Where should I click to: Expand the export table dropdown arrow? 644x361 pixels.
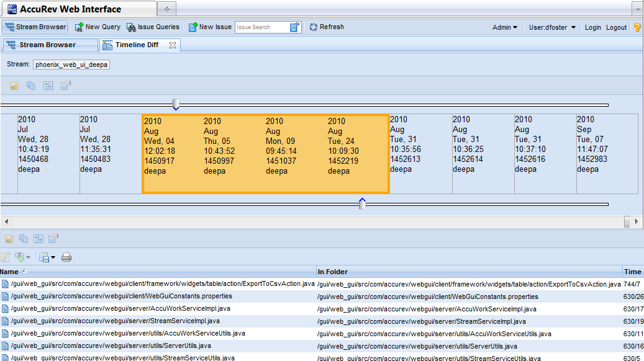(x=53, y=257)
